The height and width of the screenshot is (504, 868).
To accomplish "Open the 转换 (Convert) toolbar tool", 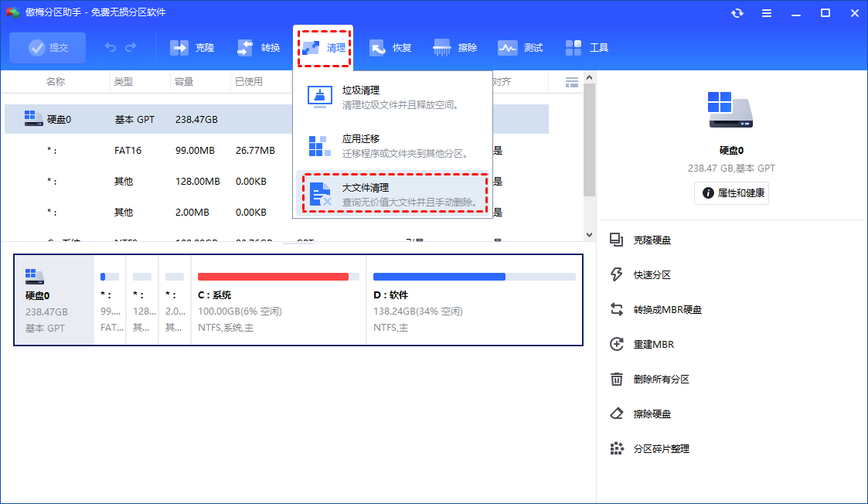I will coord(257,47).
